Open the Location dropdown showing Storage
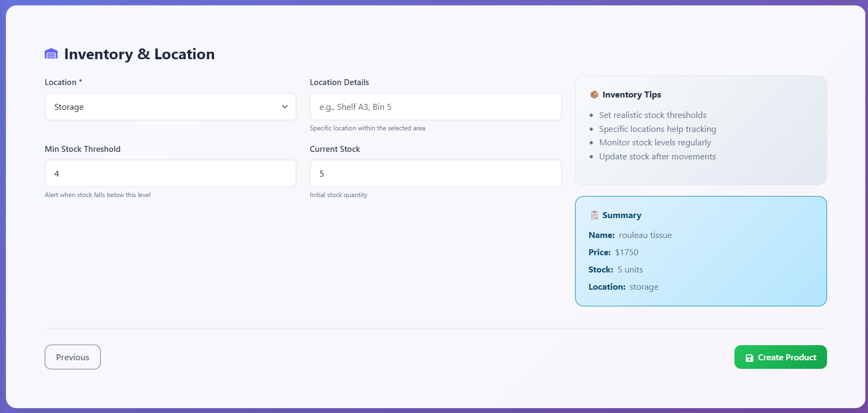Screen dimensions: 868x413 pyautogui.click(x=171, y=107)
